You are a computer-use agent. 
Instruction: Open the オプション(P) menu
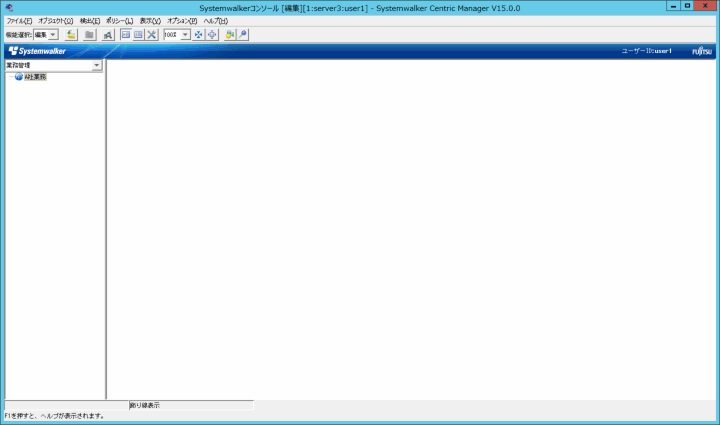(x=182, y=21)
